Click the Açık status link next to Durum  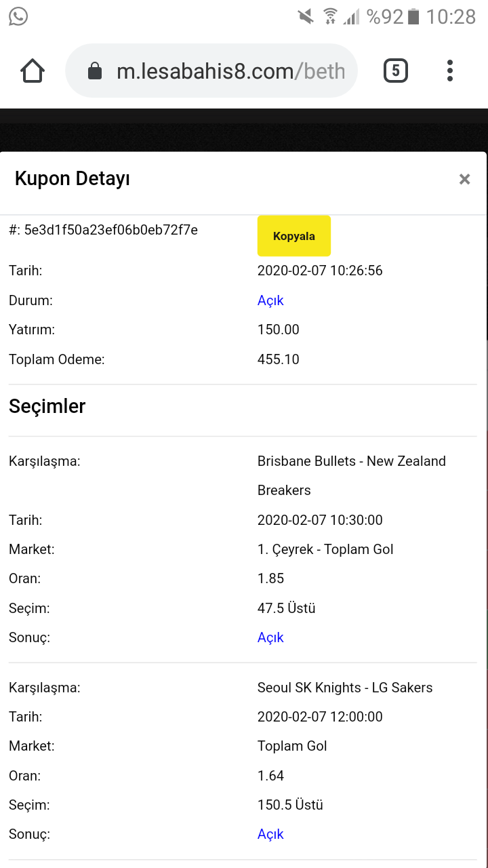(270, 300)
